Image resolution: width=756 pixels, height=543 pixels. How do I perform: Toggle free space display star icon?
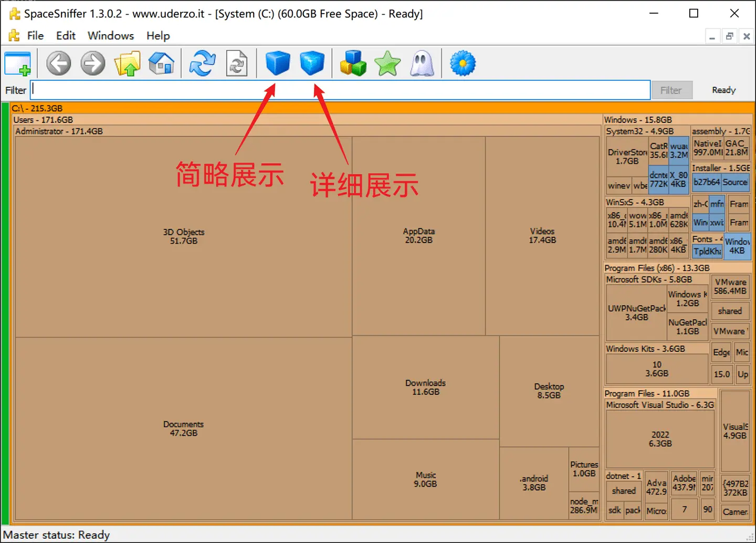(387, 64)
